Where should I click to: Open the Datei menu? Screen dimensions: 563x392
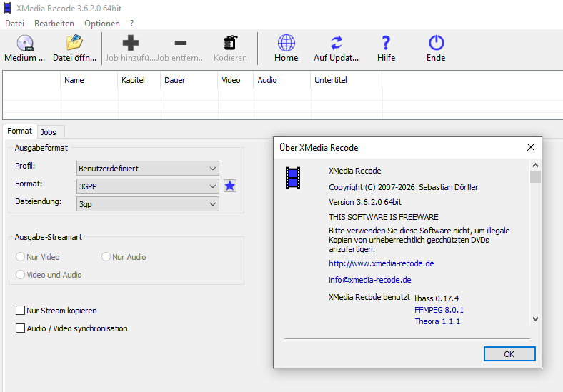coord(15,24)
